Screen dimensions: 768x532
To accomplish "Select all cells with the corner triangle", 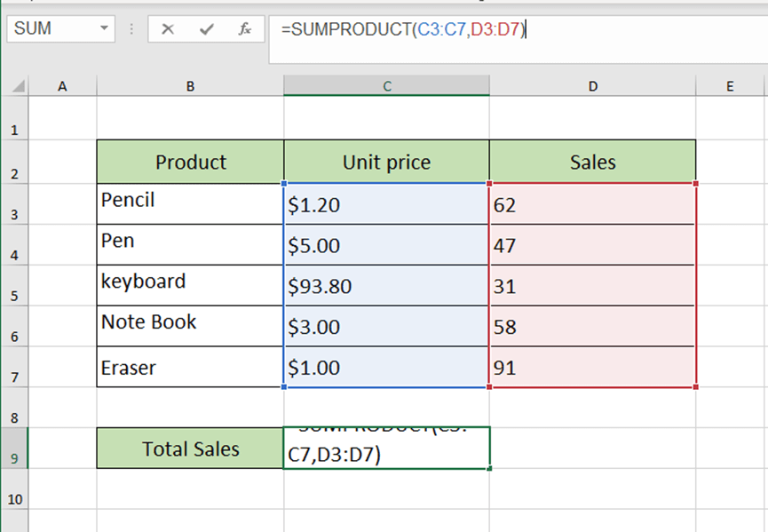I will (18, 87).
